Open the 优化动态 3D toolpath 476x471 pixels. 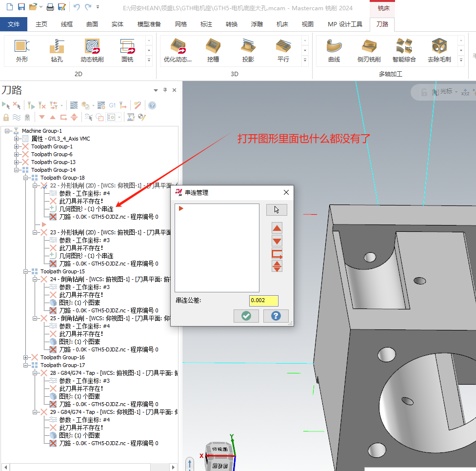178,51
